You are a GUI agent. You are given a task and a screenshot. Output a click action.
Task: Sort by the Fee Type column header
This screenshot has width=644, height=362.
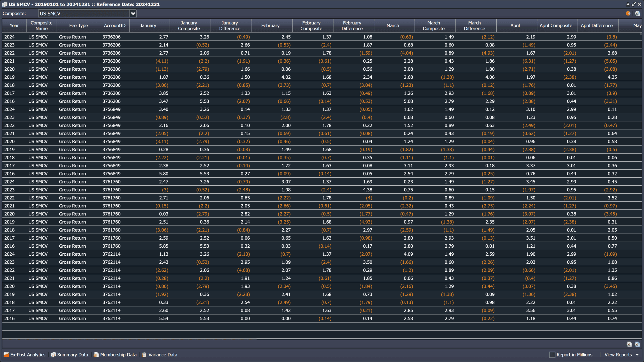point(78,26)
